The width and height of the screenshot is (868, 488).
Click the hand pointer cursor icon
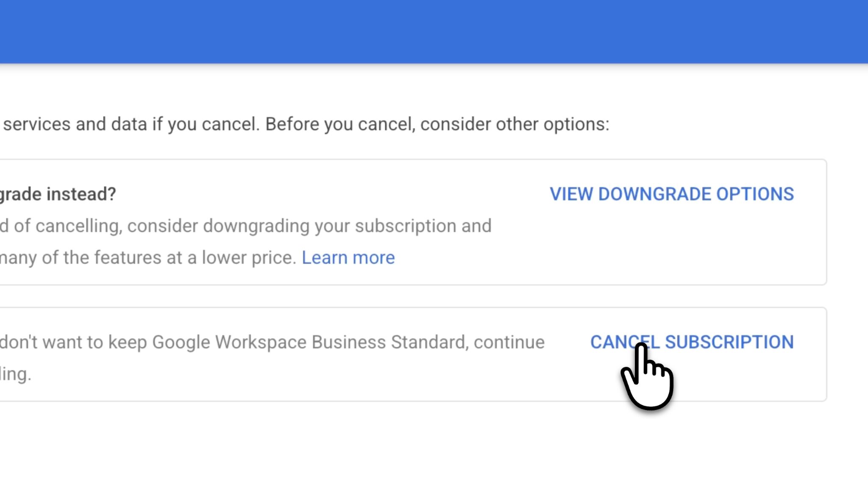648,376
